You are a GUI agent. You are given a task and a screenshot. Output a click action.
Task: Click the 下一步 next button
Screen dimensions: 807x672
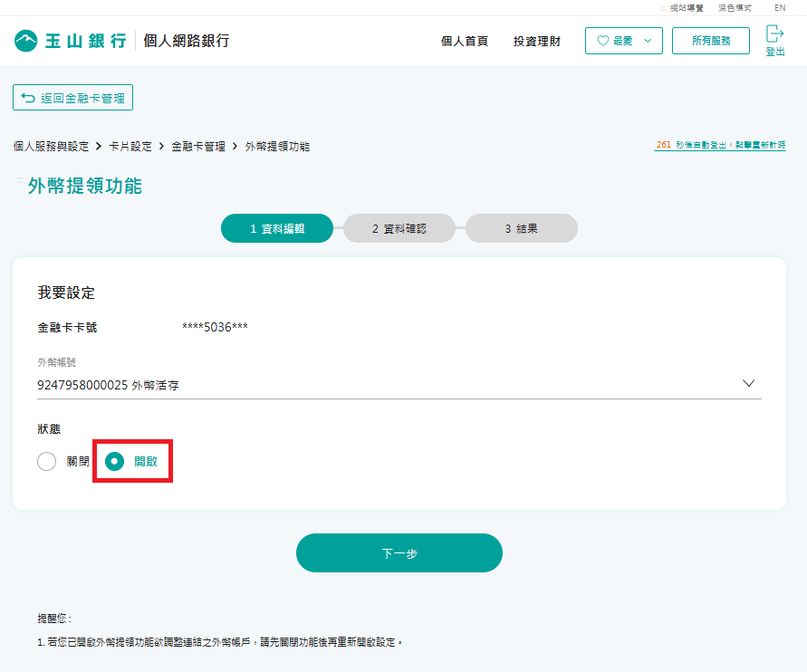pyautogui.click(x=399, y=553)
